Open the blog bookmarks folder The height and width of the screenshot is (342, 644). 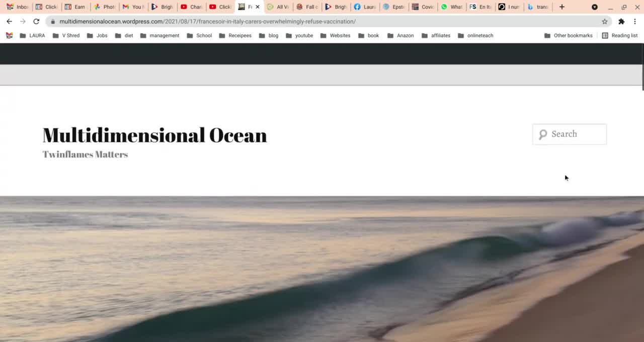click(x=269, y=36)
